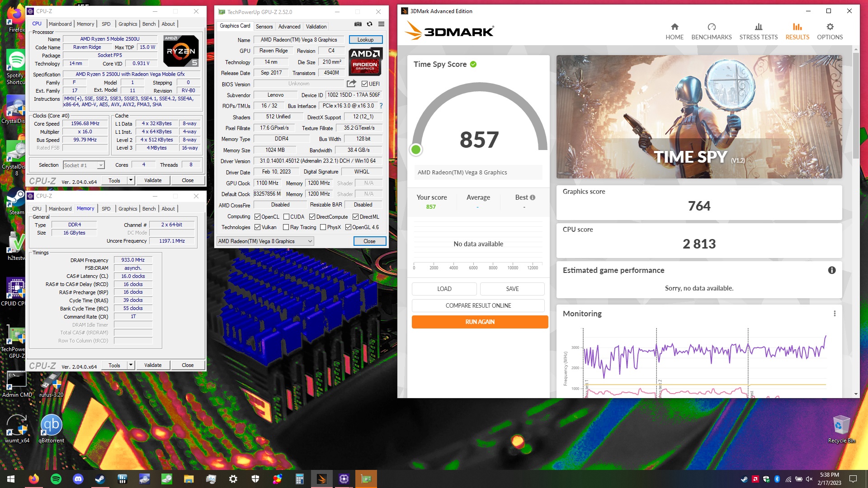The image size is (868, 488).
Task: Click the BIOS export share icon in GPU-Z
Action: pyautogui.click(x=351, y=84)
